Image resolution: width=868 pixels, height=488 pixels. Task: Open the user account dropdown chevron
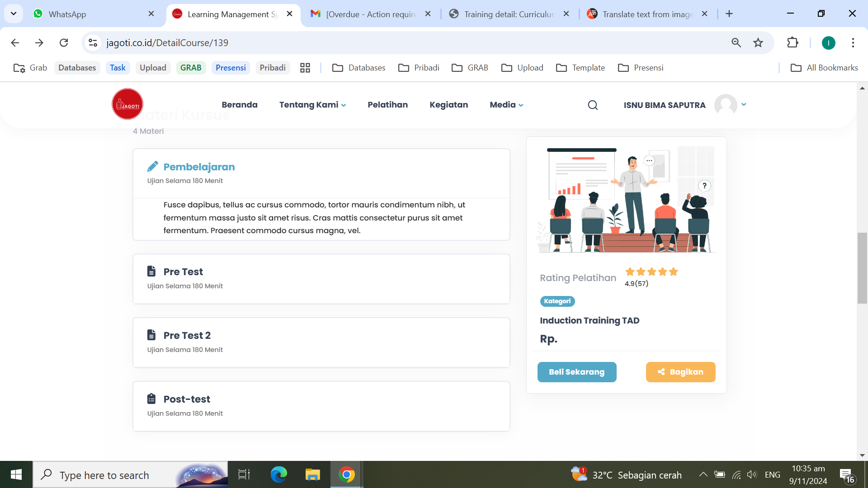[x=744, y=104]
